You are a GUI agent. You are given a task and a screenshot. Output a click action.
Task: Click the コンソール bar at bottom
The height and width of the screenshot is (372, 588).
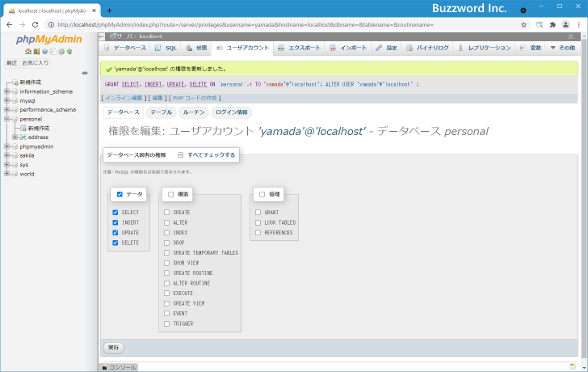[x=120, y=367]
